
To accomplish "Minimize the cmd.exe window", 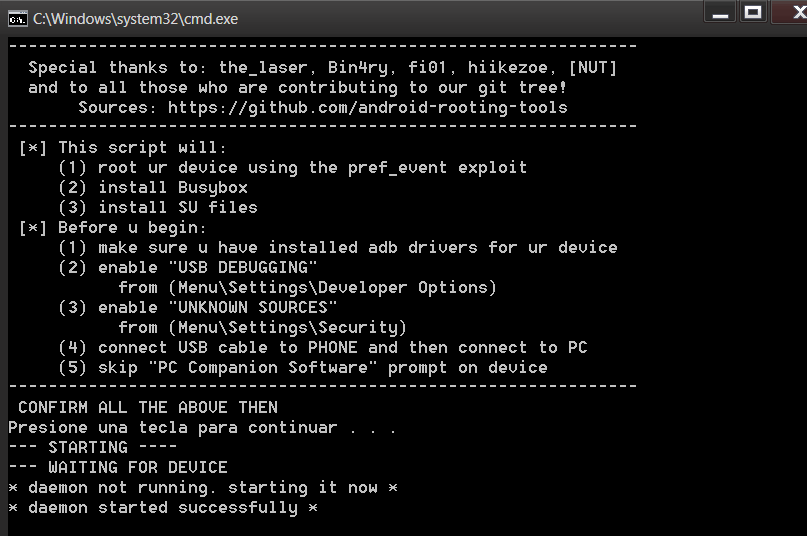I will [721, 12].
